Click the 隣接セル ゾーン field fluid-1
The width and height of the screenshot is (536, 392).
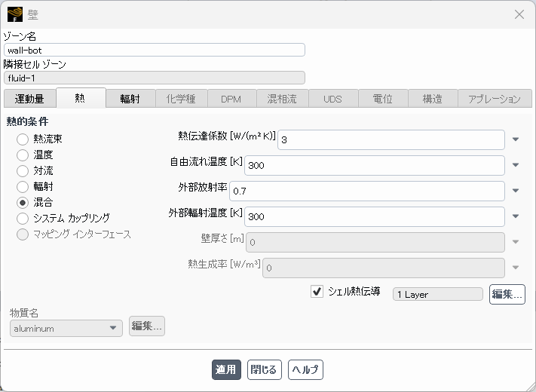pyautogui.click(x=155, y=78)
